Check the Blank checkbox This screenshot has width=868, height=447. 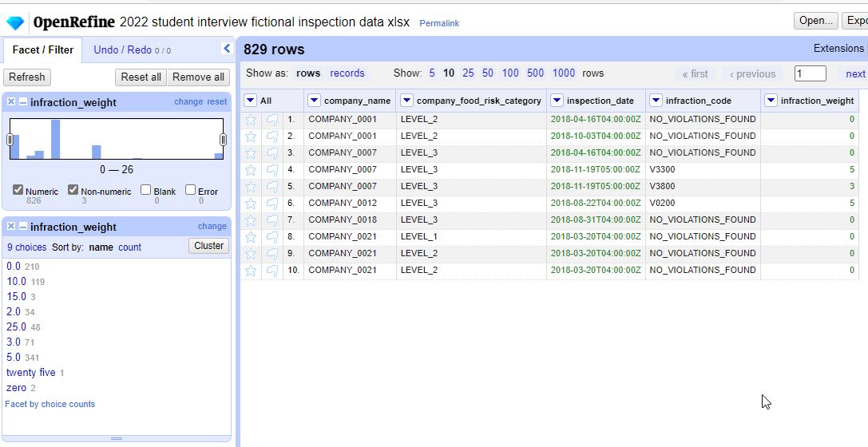tap(145, 190)
